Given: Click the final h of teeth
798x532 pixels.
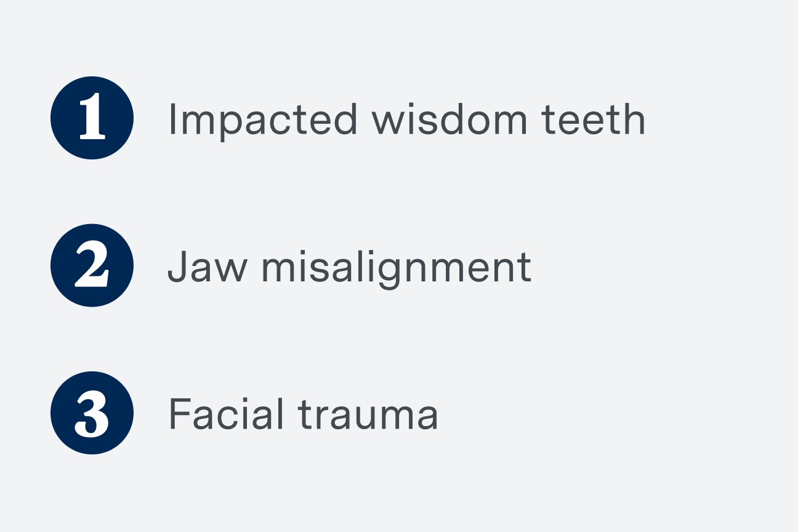Looking at the screenshot, I should point(632,119).
